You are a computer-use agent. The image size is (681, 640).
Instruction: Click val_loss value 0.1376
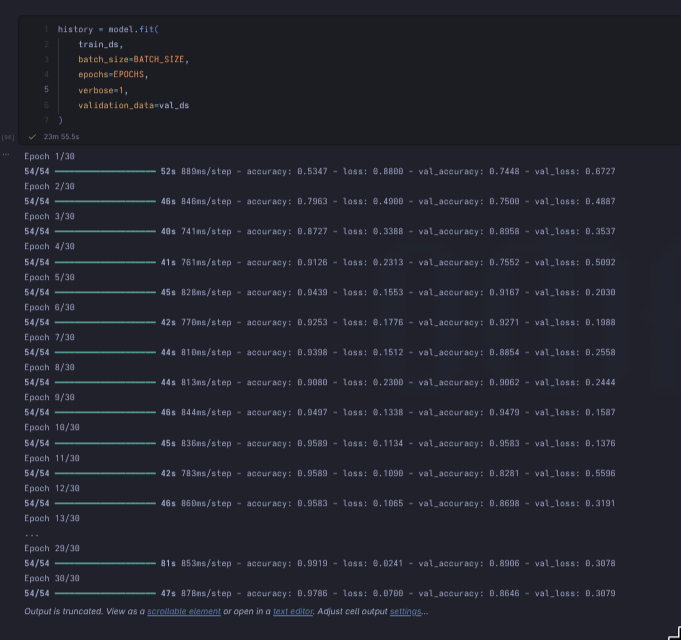point(600,443)
